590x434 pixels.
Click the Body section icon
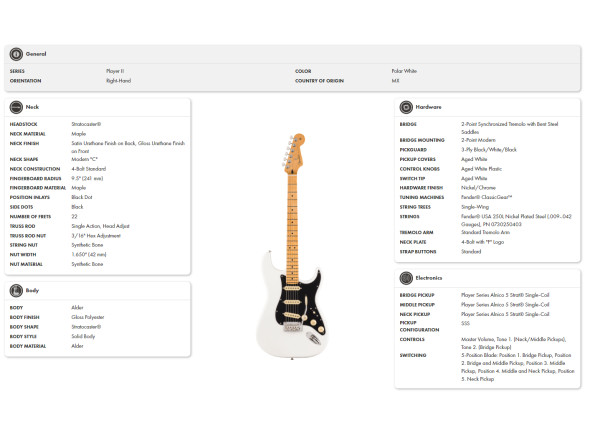(x=16, y=291)
